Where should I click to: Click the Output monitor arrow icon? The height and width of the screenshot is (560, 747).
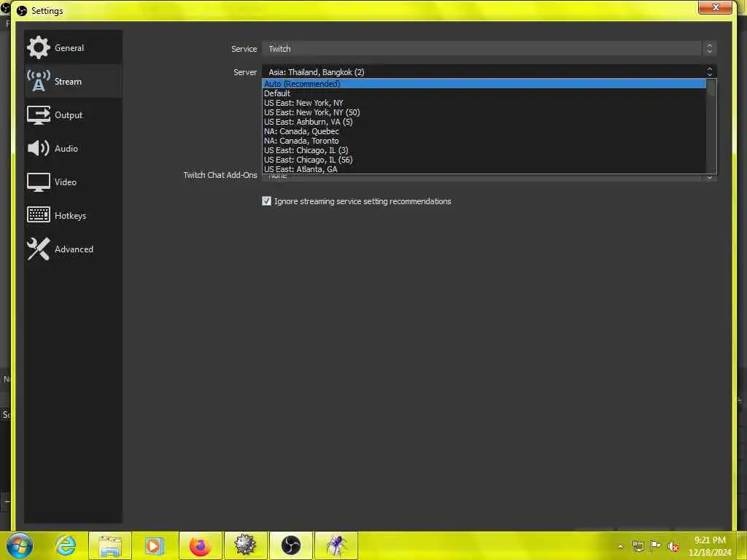[x=39, y=115]
